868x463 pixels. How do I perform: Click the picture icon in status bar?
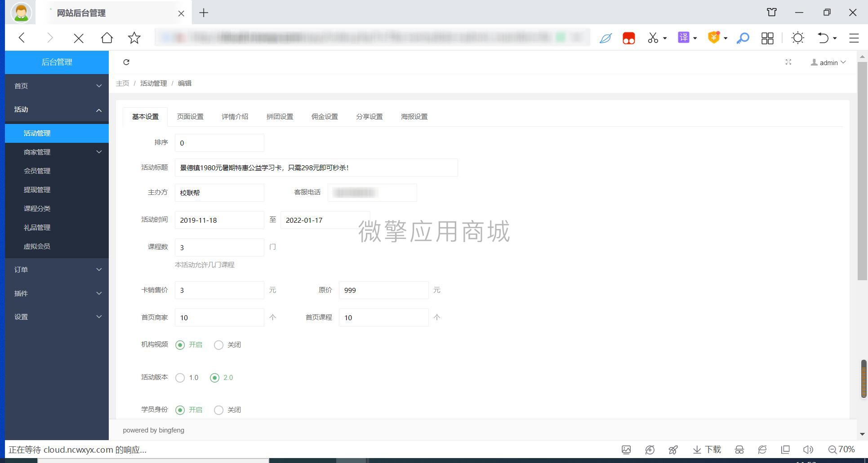(626, 450)
